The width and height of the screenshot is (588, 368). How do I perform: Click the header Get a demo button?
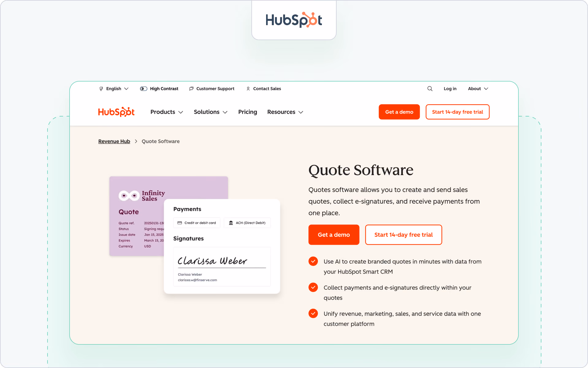pyautogui.click(x=399, y=112)
